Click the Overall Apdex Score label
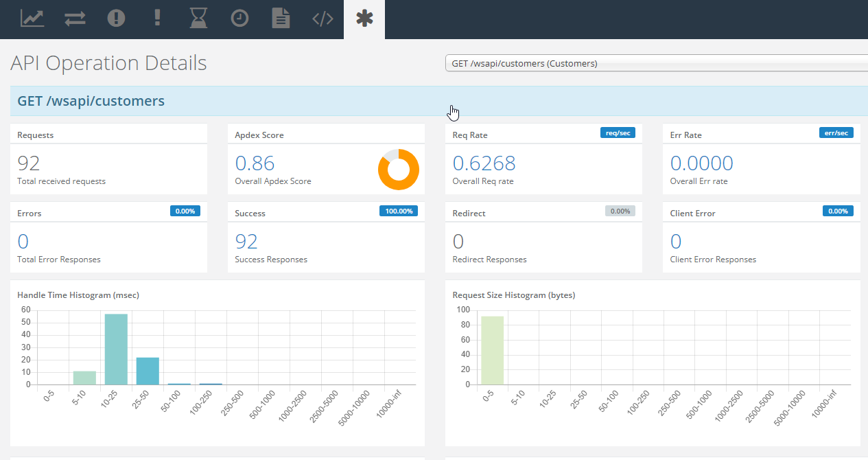 click(273, 181)
